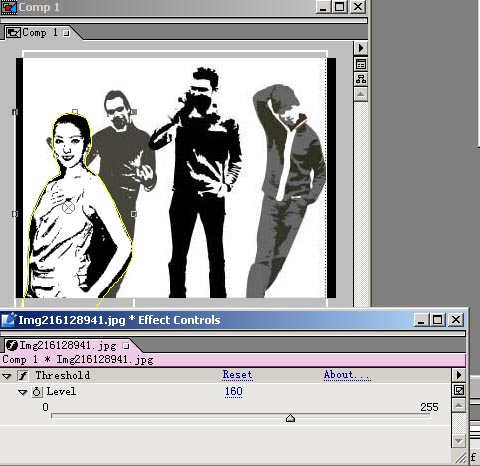Click the Reset link for Threshold
Screen dimensions: 480x466
[237, 375]
